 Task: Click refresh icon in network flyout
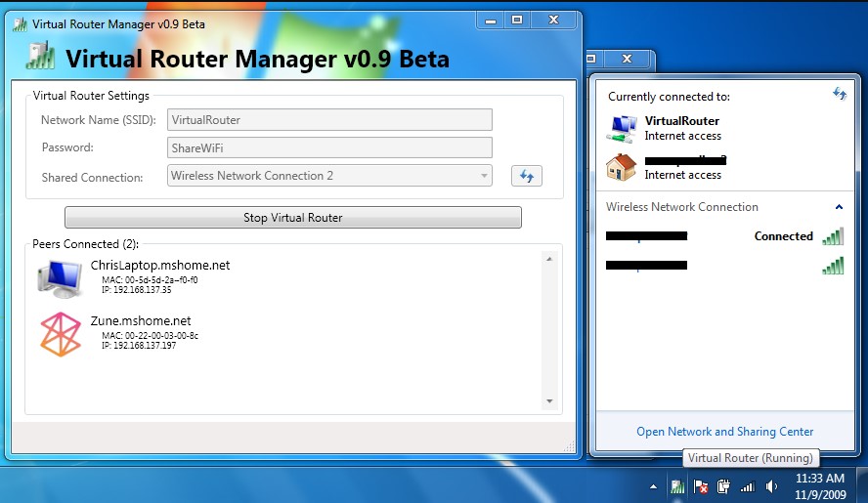[x=839, y=94]
